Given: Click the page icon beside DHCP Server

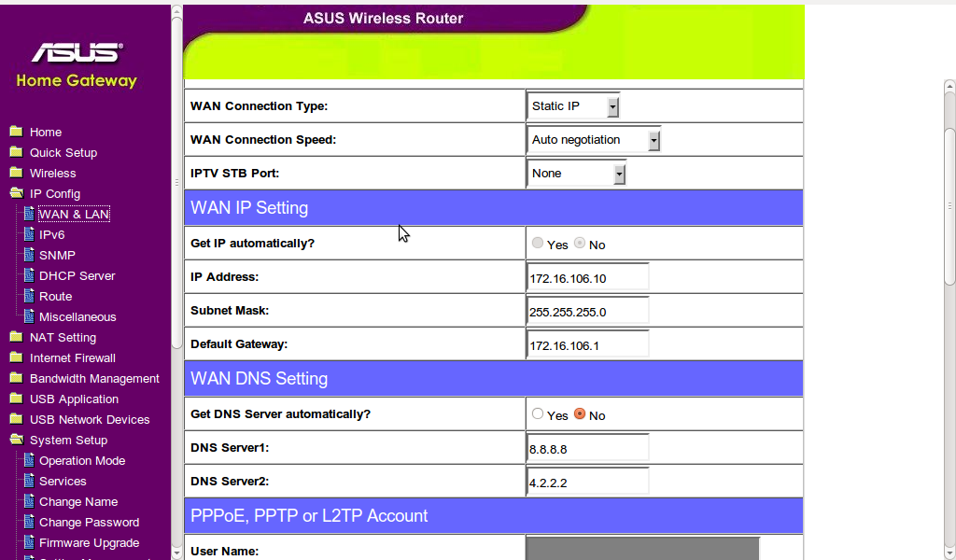Looking at the screenshot, I should coord(29,275).
